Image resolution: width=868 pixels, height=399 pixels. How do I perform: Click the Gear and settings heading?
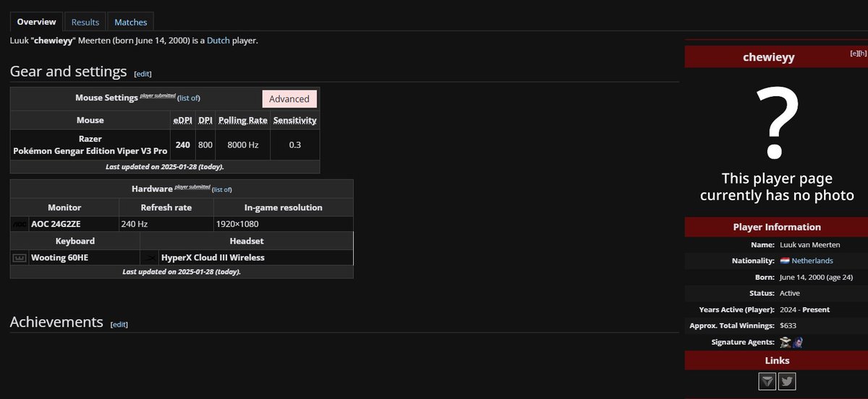(x=69, y=71)
